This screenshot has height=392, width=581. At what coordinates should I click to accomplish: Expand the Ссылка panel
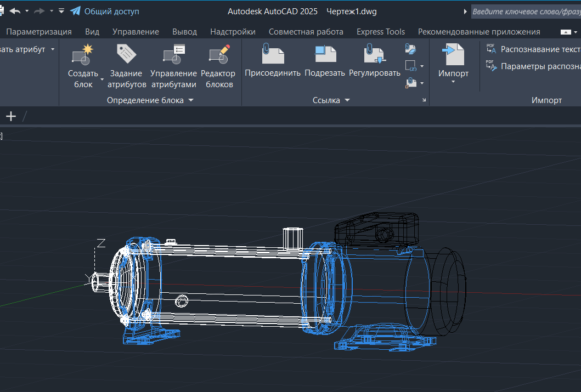[x=331, y=100]
